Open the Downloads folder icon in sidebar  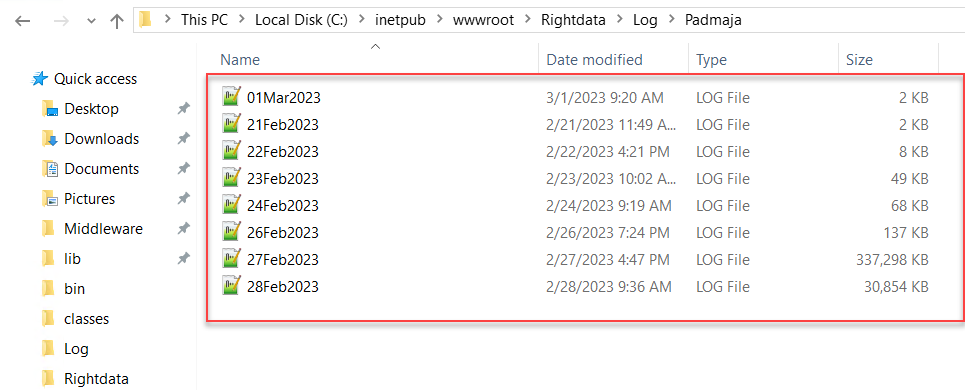tap(50, 139)
